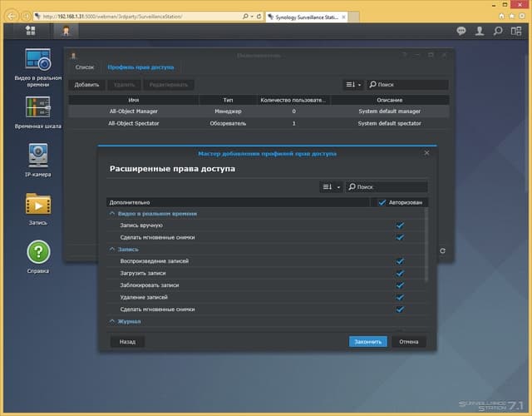This screenshot has width=532, height=416.
Task: Click the wizard permissions list scrollbar
Action: [x=426, y=245]
